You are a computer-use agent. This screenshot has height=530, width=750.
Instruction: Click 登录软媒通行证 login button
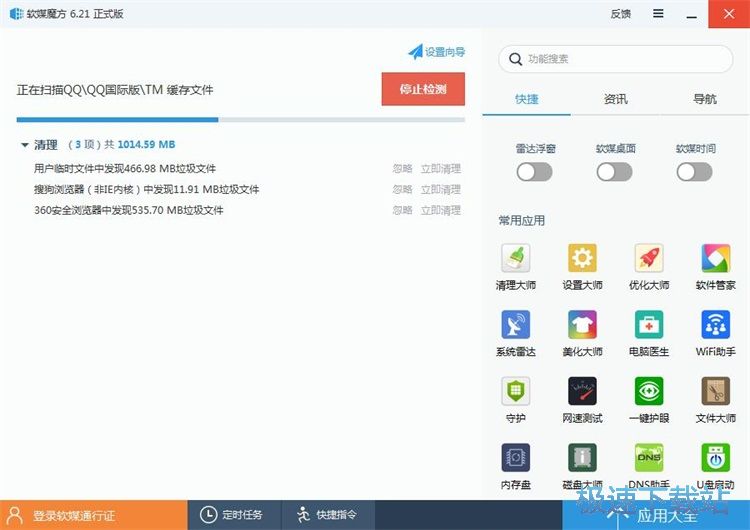pyautogui.click(x=94, y=515)
